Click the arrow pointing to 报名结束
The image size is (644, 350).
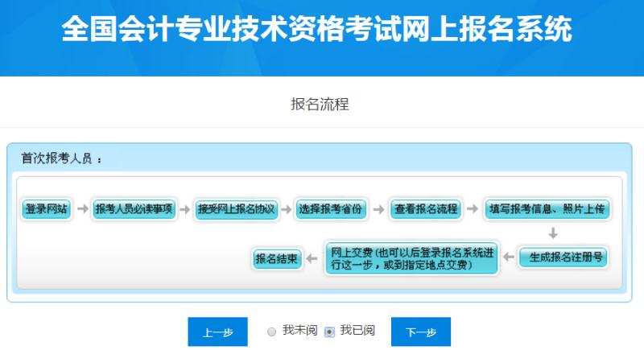(x=312, y=258)
